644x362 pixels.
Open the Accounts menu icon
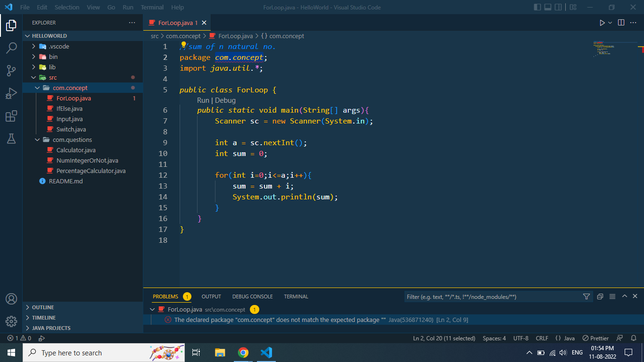(x=11, y=299)
